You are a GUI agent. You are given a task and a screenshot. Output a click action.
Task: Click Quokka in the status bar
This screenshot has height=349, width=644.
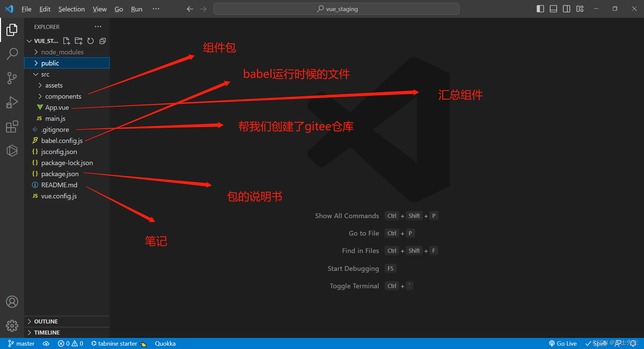coord(165,344)
